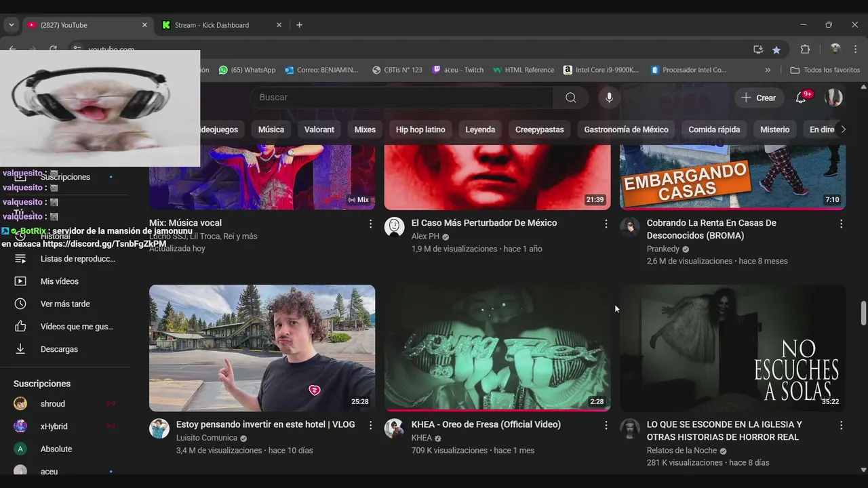Click the YouTube Buscar search field
This screenshot has height=488, width=868.
(x=401, y=98)
